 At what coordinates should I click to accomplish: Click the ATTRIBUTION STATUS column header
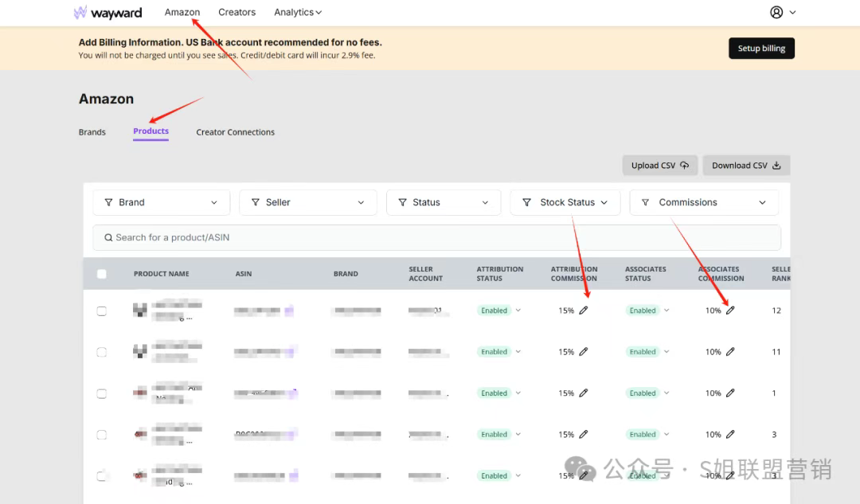499,274
